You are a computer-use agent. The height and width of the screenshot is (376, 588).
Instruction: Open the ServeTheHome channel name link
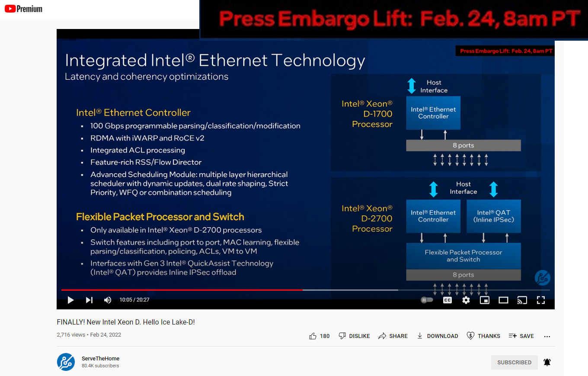click(x=100, y=358)
